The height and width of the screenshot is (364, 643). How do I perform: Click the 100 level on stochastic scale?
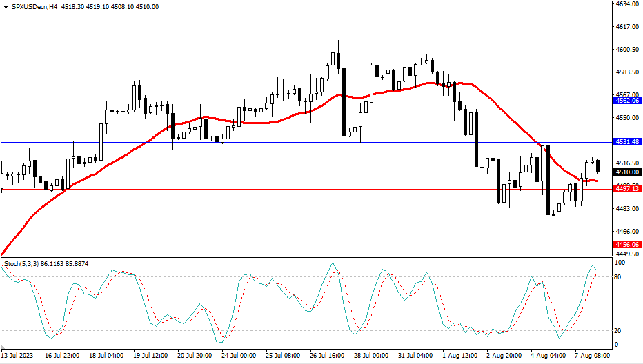[x=620, y=263]
